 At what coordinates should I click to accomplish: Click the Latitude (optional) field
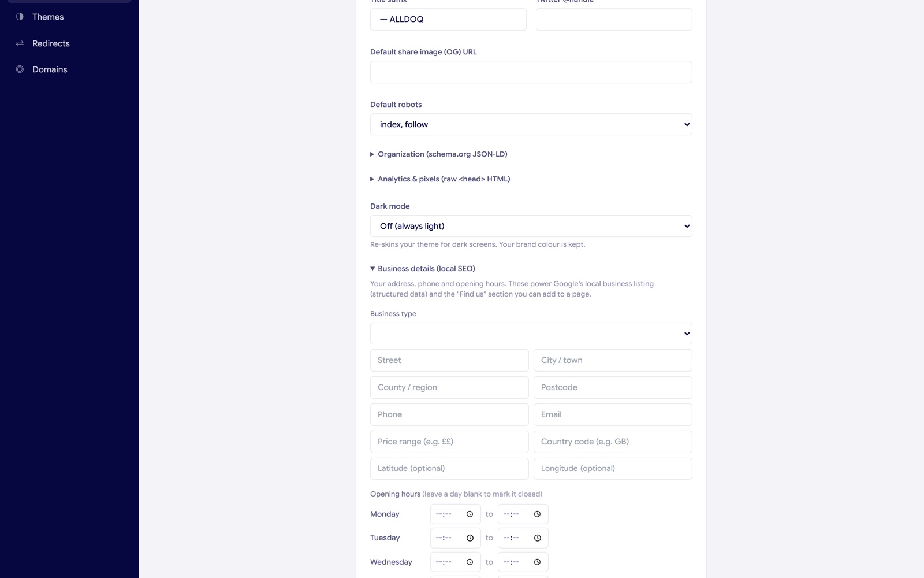pyautogui.click(x=449, y=469)
